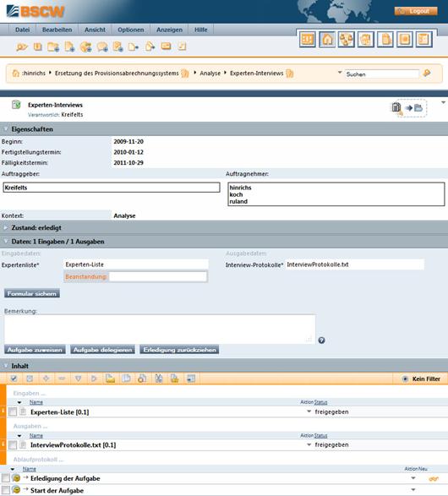Open the Optionen menu
Screen dimensions: 448x496
[x=131, y=30]
